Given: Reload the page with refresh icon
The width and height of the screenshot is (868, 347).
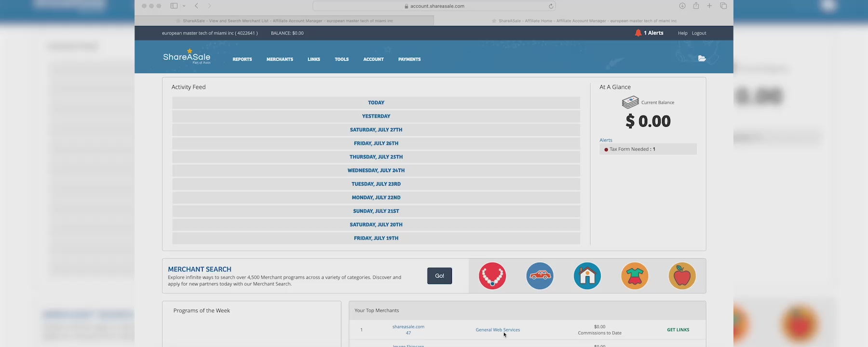Looking at the screenshot, I should pos(551,6).
